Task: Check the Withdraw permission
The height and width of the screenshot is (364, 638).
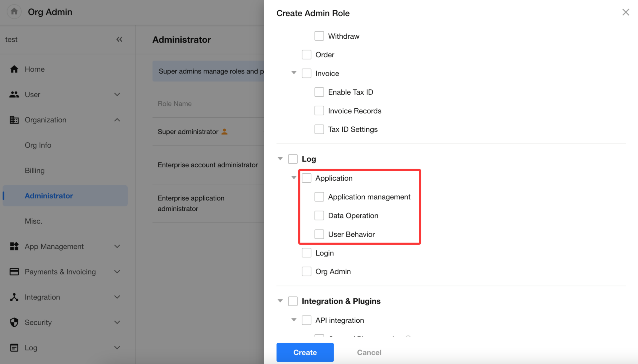Action: (x=319, y=36)
